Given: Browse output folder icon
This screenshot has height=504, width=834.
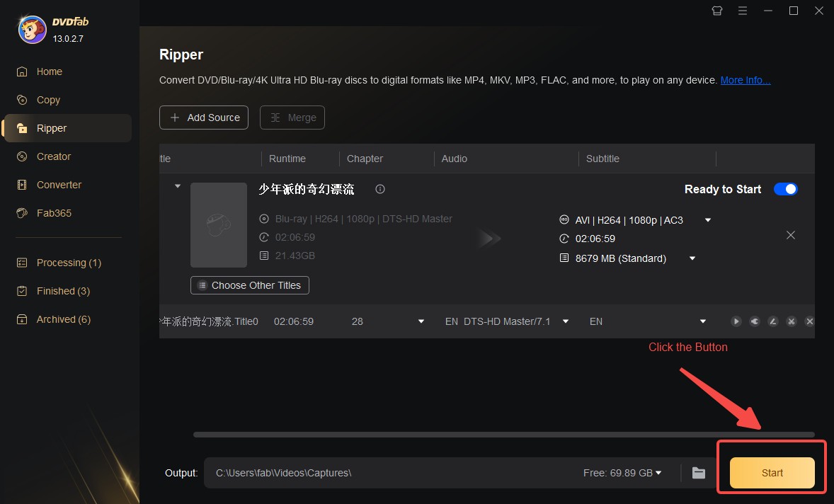Looking at the screenshot, I should point(698,473).
